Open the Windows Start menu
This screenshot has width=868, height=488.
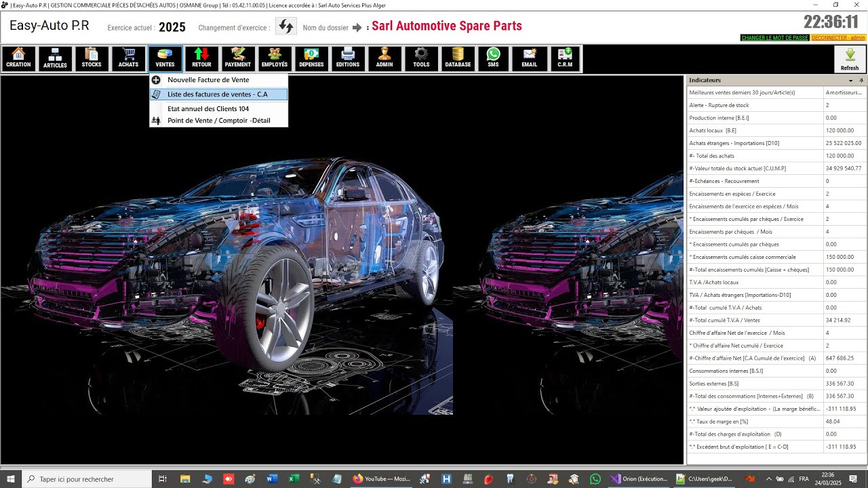pyautogui.click(x=11, y=479)
